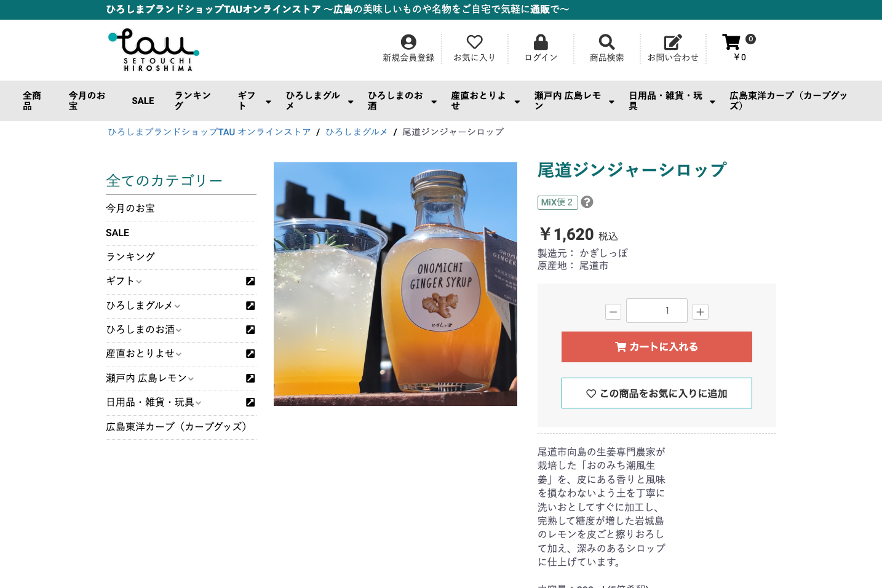Screen dimensions: 882x588
Task: Select SALE in the top navigation bar
Action: click(x=143, y=101)
